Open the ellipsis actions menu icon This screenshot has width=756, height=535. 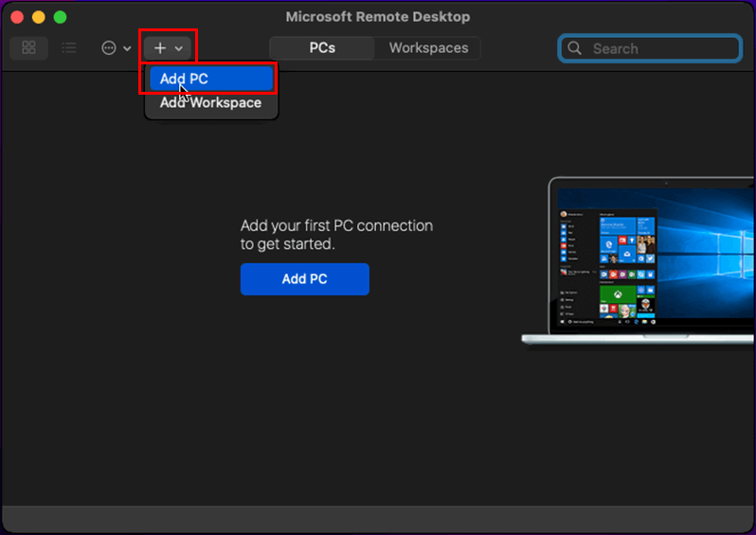point(109,47)
